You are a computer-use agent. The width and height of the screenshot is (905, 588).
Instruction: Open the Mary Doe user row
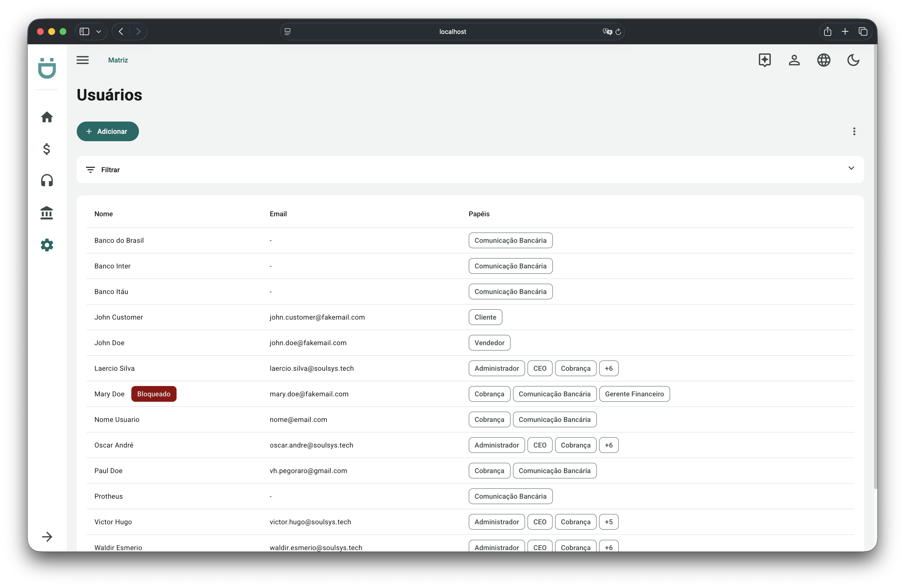pyautogui.click(x=109, y=394)
